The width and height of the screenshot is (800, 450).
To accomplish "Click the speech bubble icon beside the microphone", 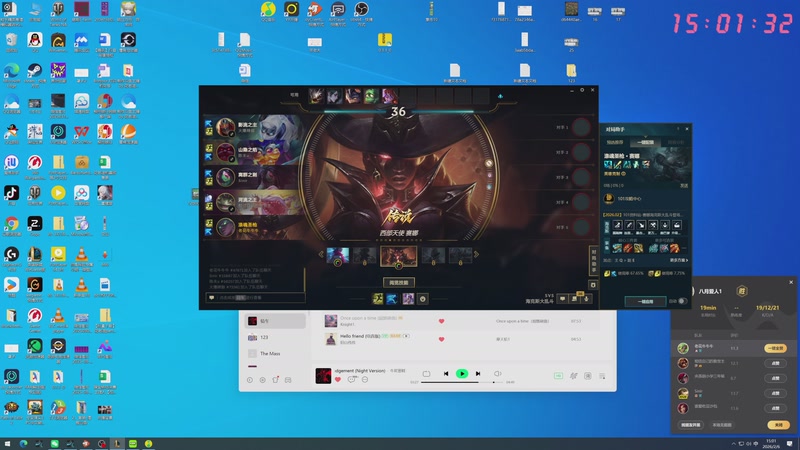I will coord(563,299).
